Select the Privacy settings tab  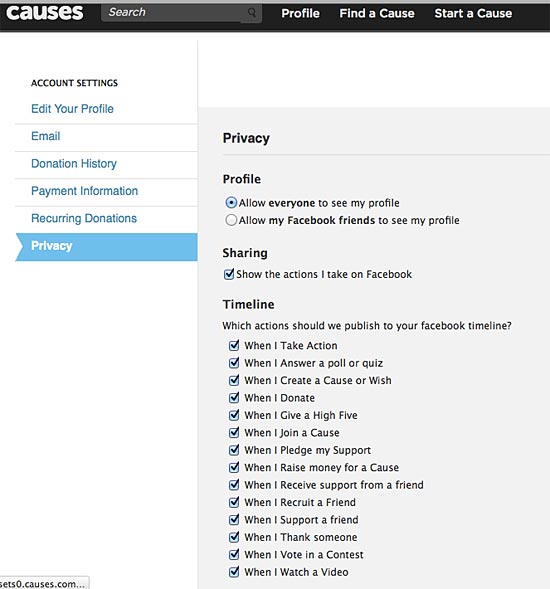pyautogui.click(x=106, y=247)
